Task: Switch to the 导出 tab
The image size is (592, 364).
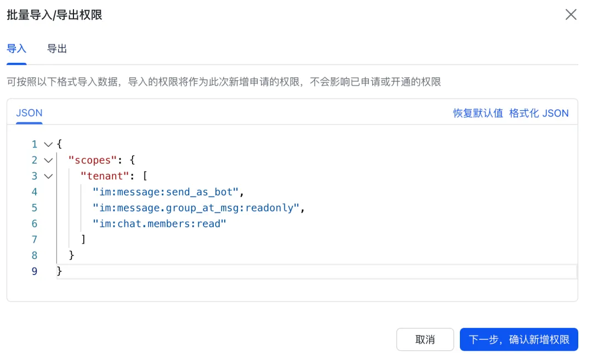Action: pos(57,48)
